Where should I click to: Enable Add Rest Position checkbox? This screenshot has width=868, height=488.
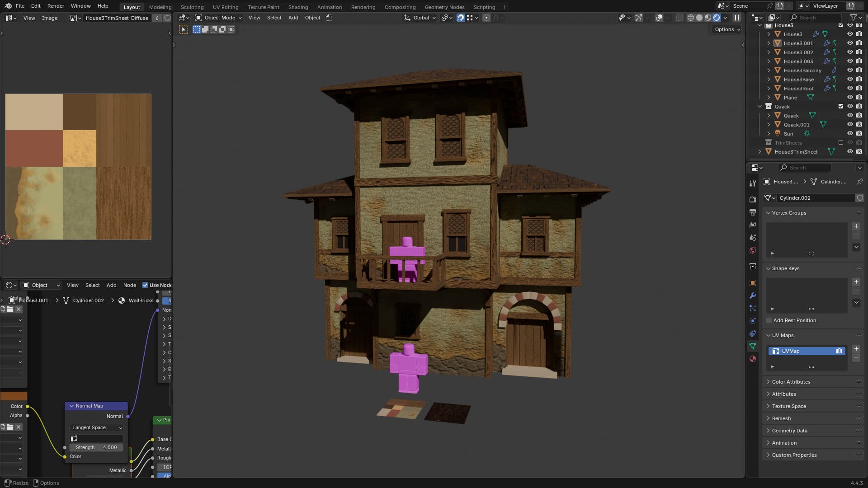769,320
